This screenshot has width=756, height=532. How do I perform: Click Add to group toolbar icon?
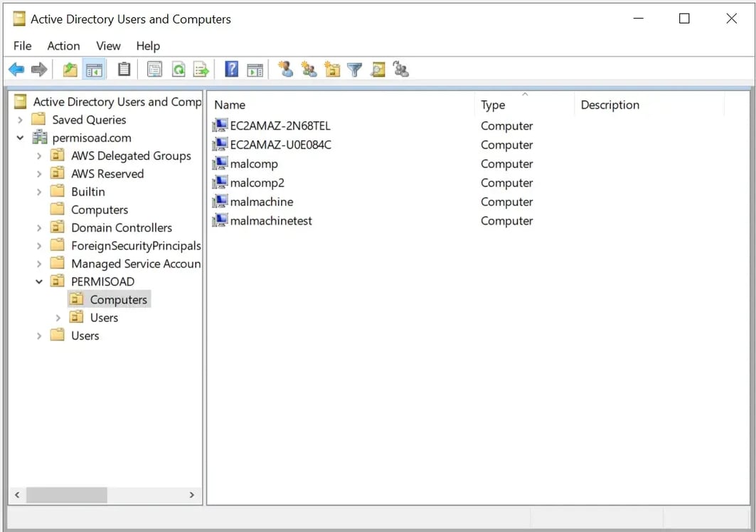[400, 70]
